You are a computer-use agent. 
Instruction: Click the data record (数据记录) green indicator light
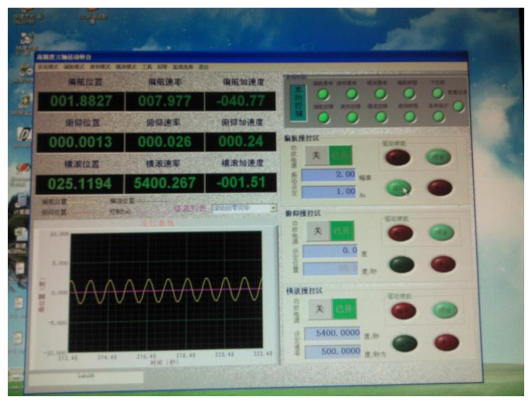458,106
